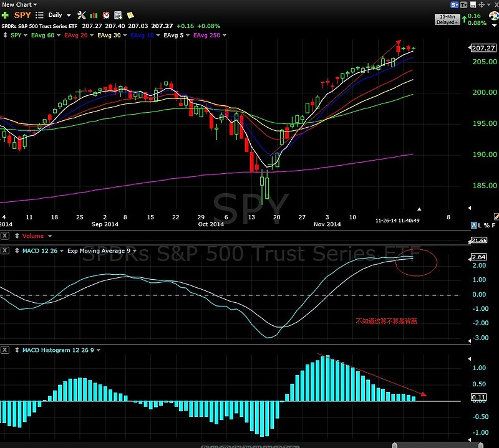Click the list icon next to SPY
The image size is (499, 448).
pos(39,14)
